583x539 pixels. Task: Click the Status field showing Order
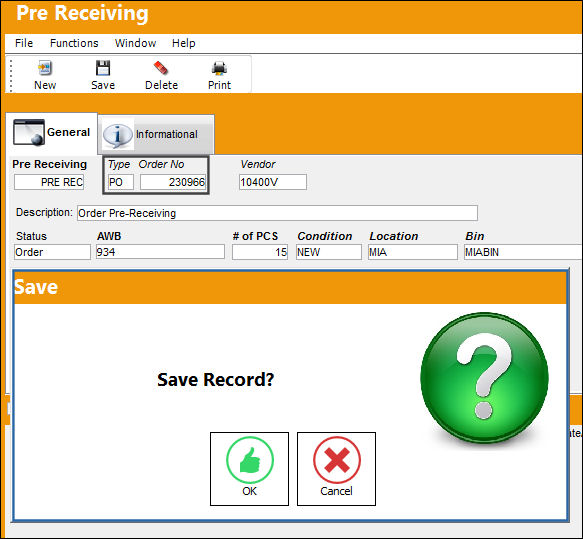tap(52, 252)
